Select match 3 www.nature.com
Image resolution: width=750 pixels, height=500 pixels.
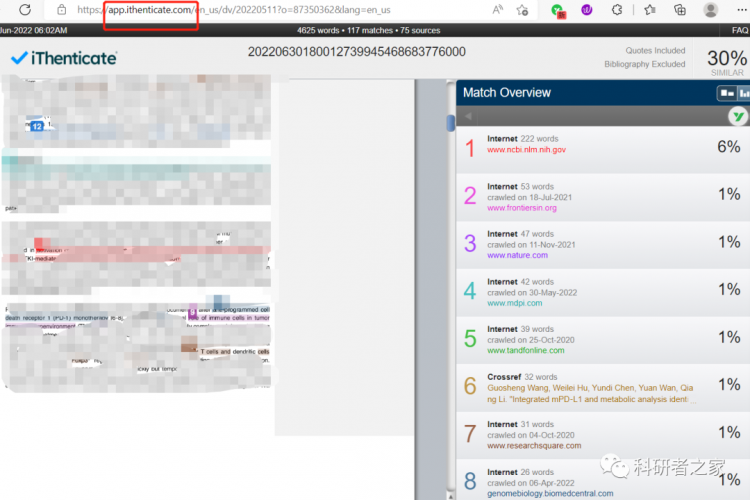click(518, 255)
